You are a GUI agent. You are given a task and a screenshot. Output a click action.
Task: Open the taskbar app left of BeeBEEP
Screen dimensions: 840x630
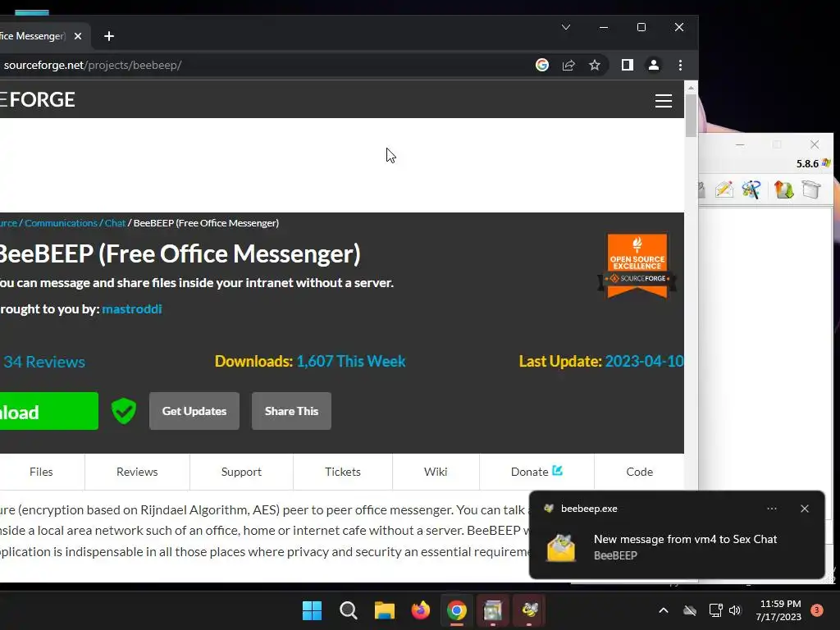pos(493,610)
